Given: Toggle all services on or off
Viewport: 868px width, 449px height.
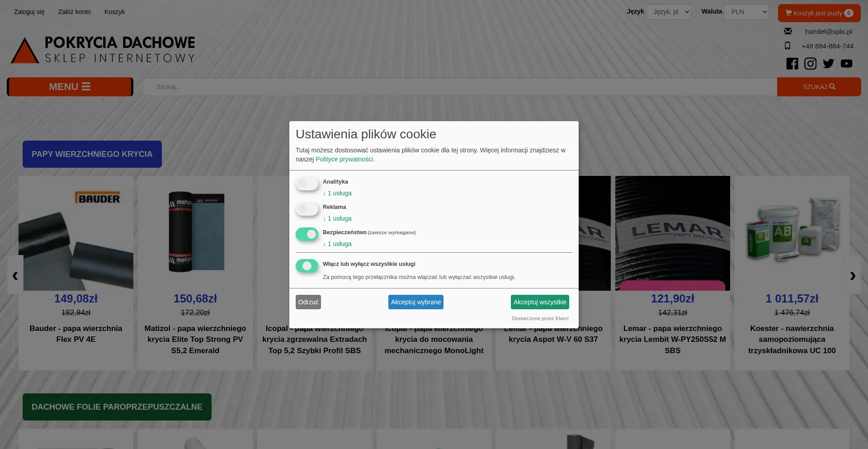Looking at the screenshot, I should [307, 266].
